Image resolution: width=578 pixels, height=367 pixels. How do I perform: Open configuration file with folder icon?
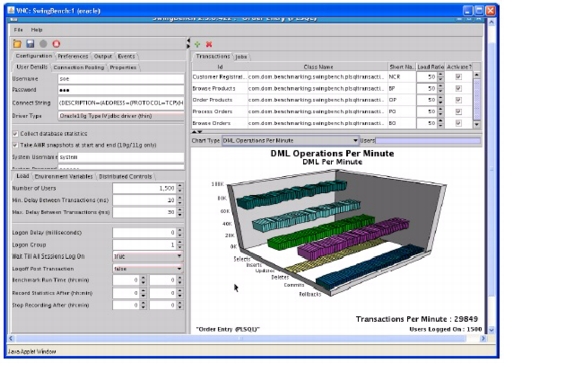(17, 43)
